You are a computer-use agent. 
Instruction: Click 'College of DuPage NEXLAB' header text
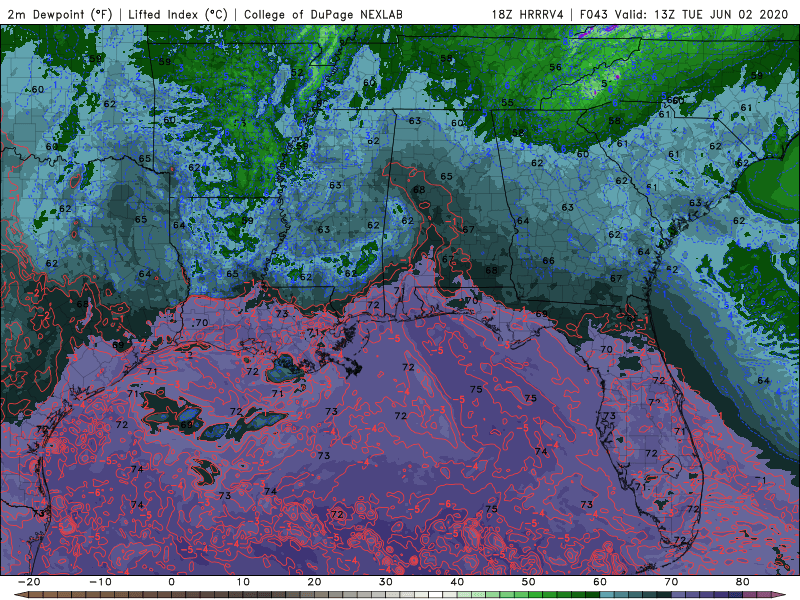(x=323, y=15)
